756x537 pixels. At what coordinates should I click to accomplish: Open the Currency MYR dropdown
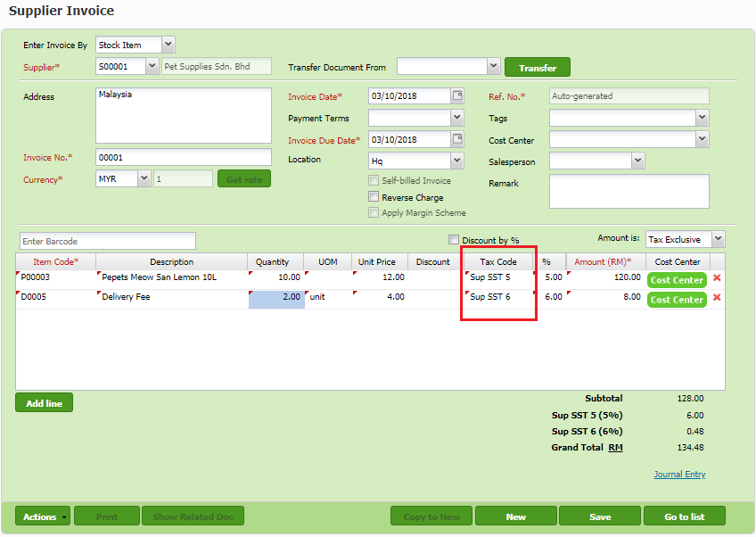(144, 178)
